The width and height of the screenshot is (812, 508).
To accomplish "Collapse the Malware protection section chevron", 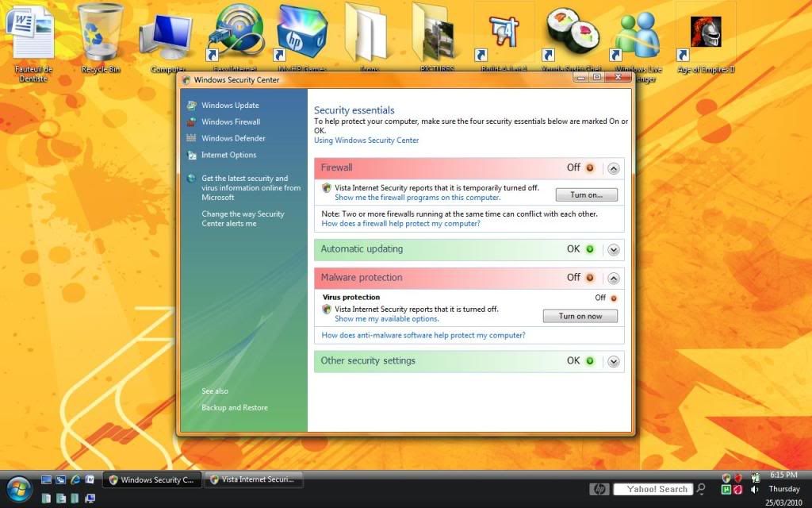I will [613, 279].
